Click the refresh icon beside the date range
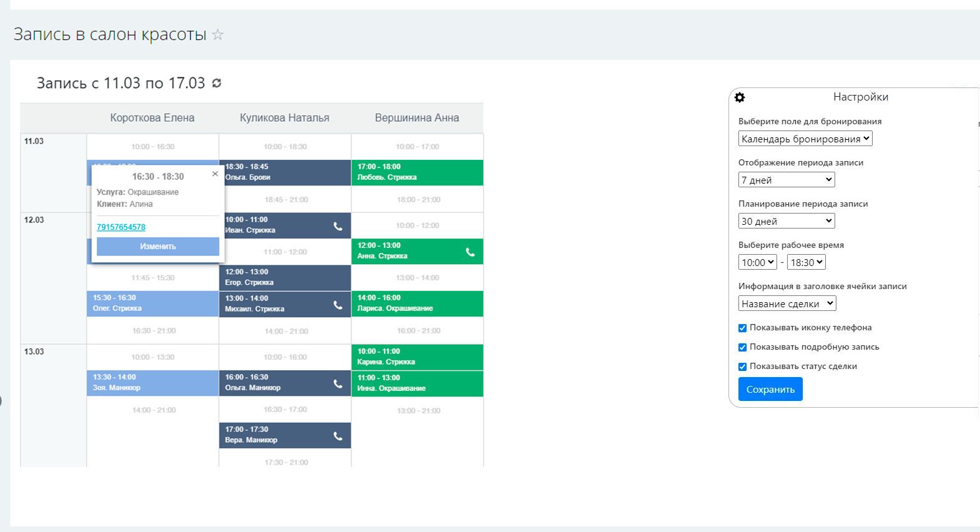 [x=217, y=83]
